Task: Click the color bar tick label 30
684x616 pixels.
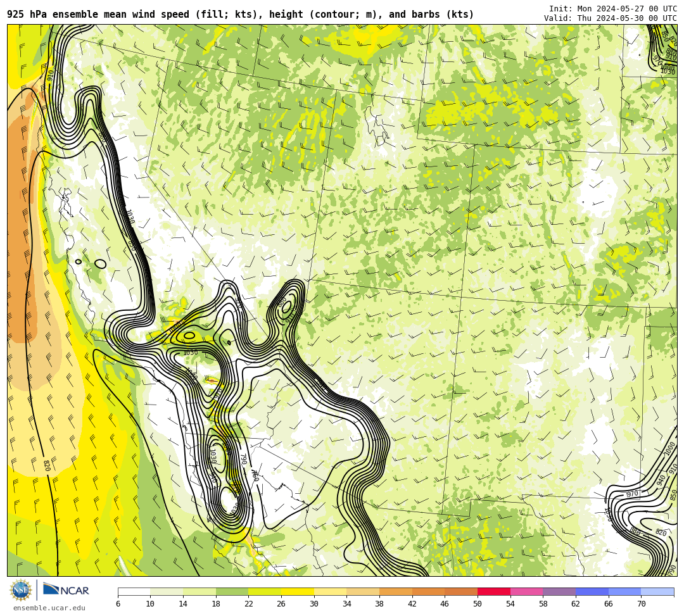Action: [x=314, y=604]
